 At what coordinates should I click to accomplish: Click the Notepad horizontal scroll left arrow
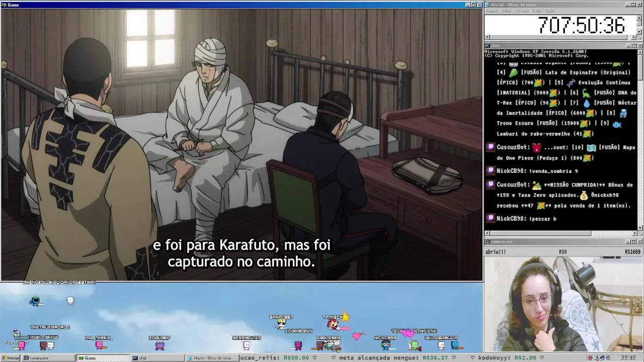click(x=487, y=37)
